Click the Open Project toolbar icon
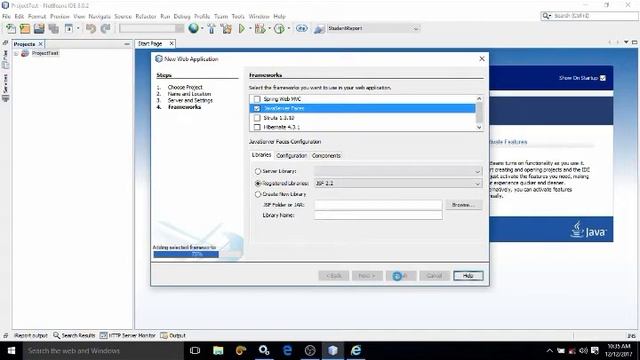 coord(39,29)
